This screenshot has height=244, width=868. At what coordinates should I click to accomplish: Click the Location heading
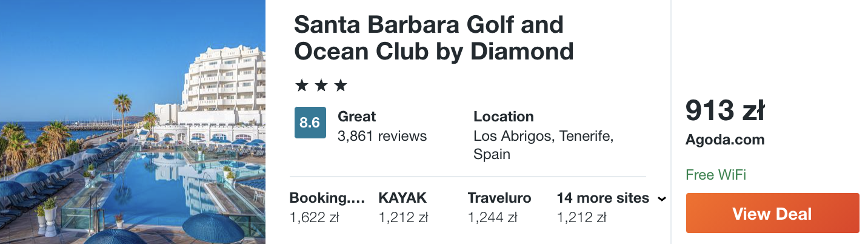[504, 117]
